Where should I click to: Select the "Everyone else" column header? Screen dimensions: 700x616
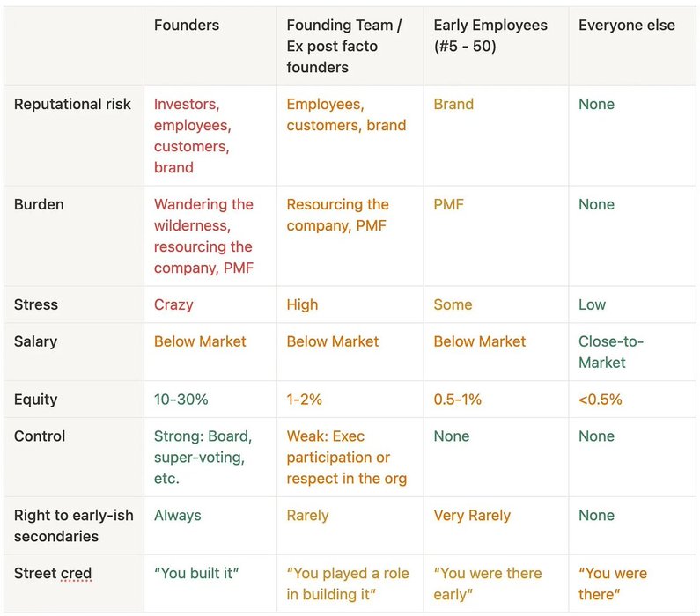tap(626, 26)
